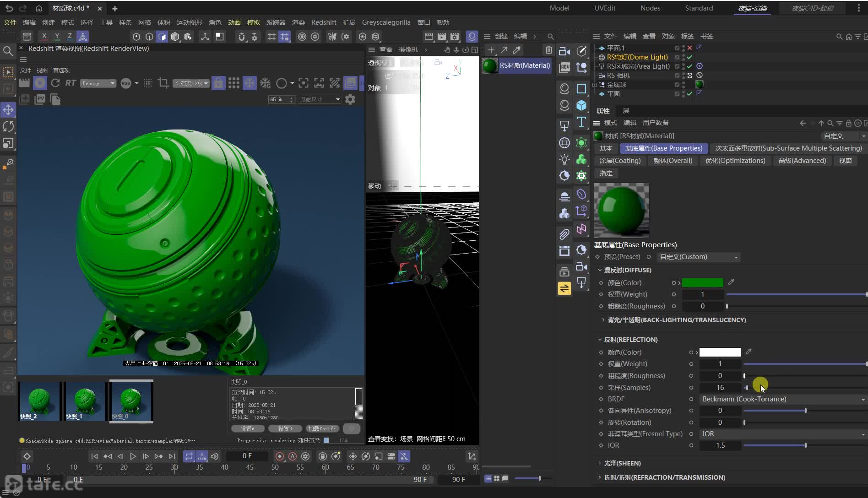Viewport: 868px width, 498px height.
Task: Click the record keyframe button
Action: tap(279, 456)
